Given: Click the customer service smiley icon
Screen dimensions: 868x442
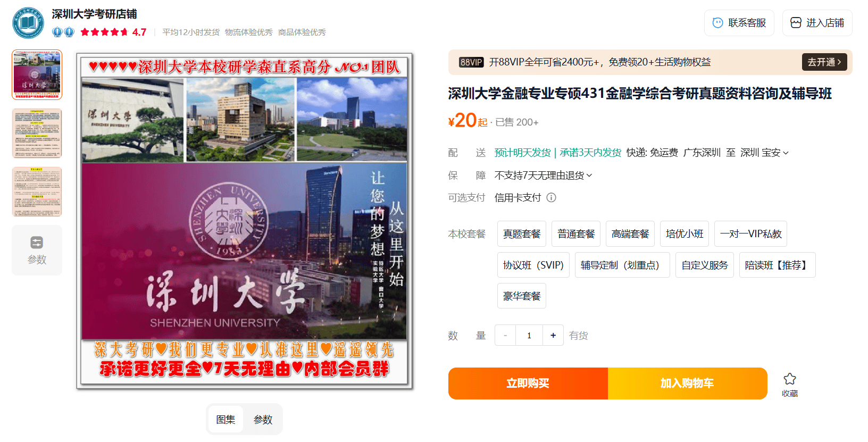Looking at the screenshot, I should pos(717,23).
